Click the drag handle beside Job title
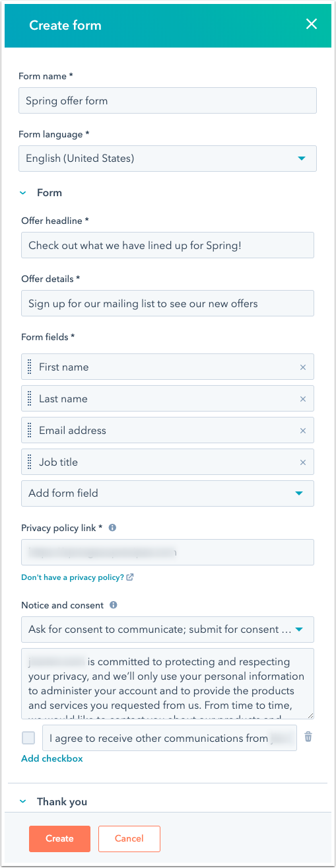The height and width of the screenshot is (868, 336). 29,462
